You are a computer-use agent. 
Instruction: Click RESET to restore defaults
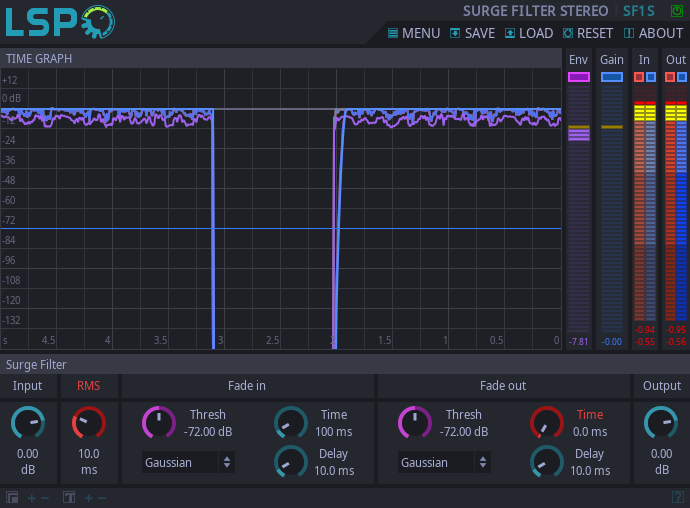tap(588, 33)
